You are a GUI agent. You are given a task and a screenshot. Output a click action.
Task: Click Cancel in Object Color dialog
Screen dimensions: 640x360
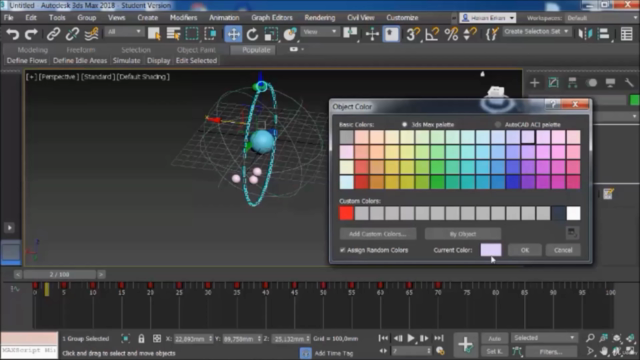coord(563,250)
